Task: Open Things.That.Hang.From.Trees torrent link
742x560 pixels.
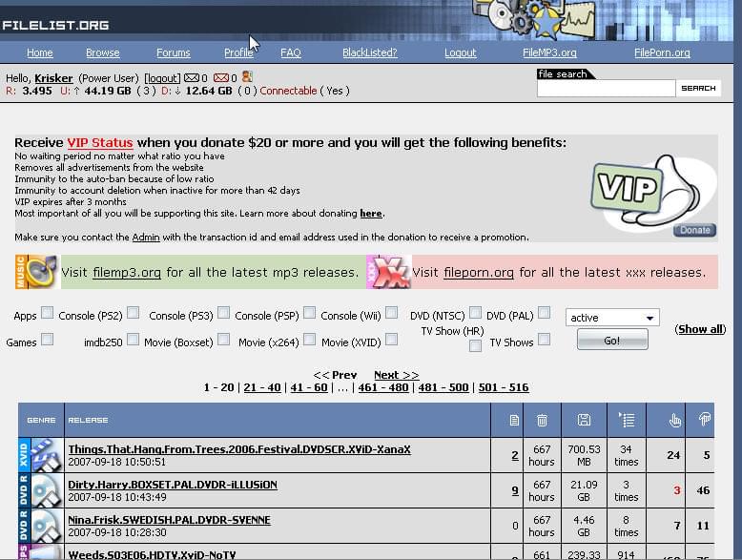Action: pyautogui.click(x=239, y=449)
